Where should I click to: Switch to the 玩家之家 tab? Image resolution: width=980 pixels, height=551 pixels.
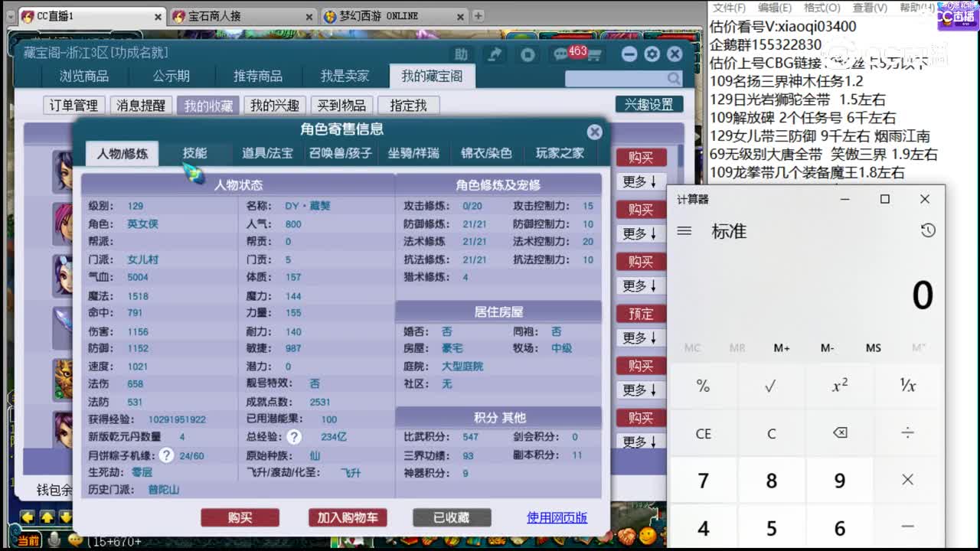point(560,153)
